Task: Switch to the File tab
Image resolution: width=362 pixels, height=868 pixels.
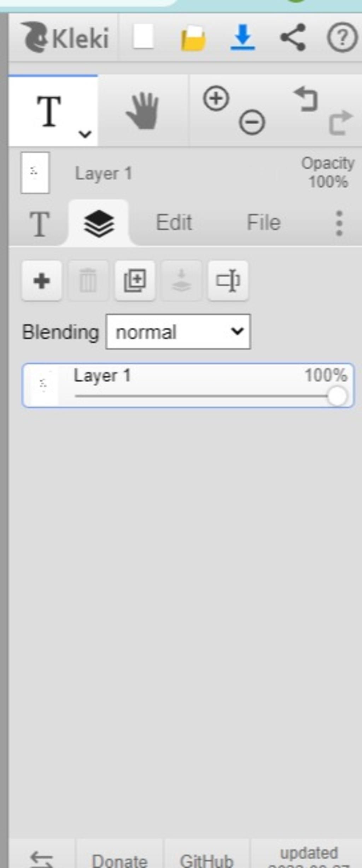Action: [264, 222]
